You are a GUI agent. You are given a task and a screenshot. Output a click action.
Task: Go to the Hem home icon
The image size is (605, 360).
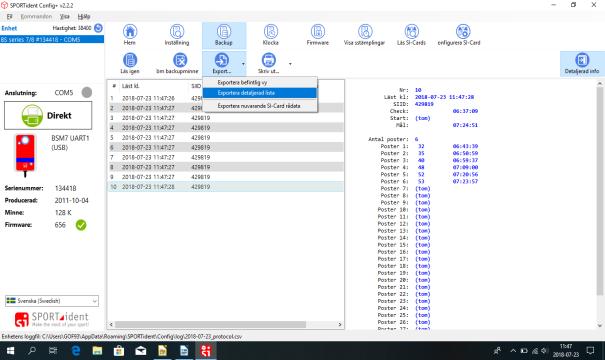point(130,32)
